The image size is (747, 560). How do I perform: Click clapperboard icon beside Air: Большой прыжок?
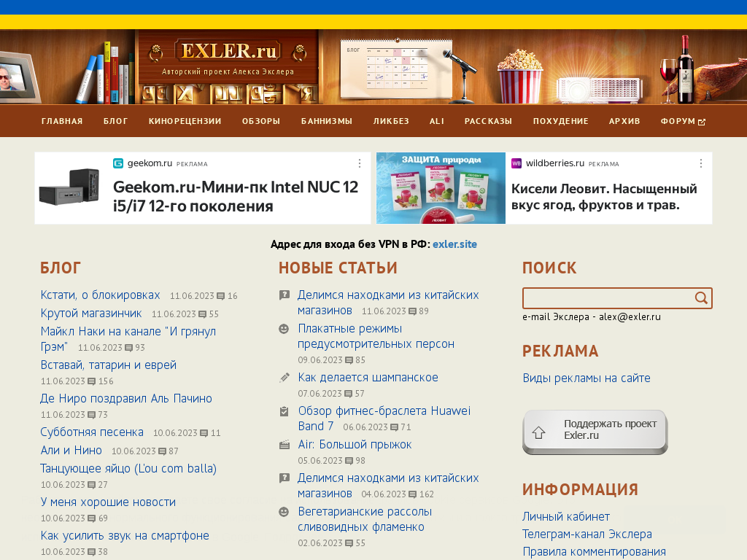[x=284, y=445]
